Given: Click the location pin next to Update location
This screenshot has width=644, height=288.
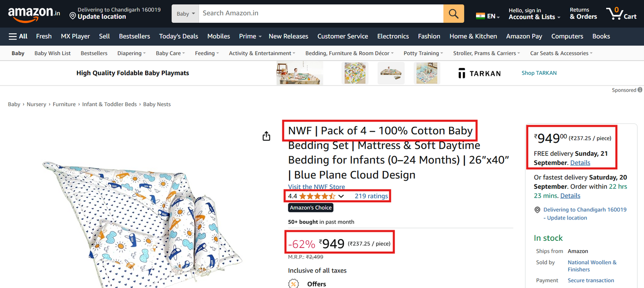Looking at the screenshot, I should tap(72, 16).
